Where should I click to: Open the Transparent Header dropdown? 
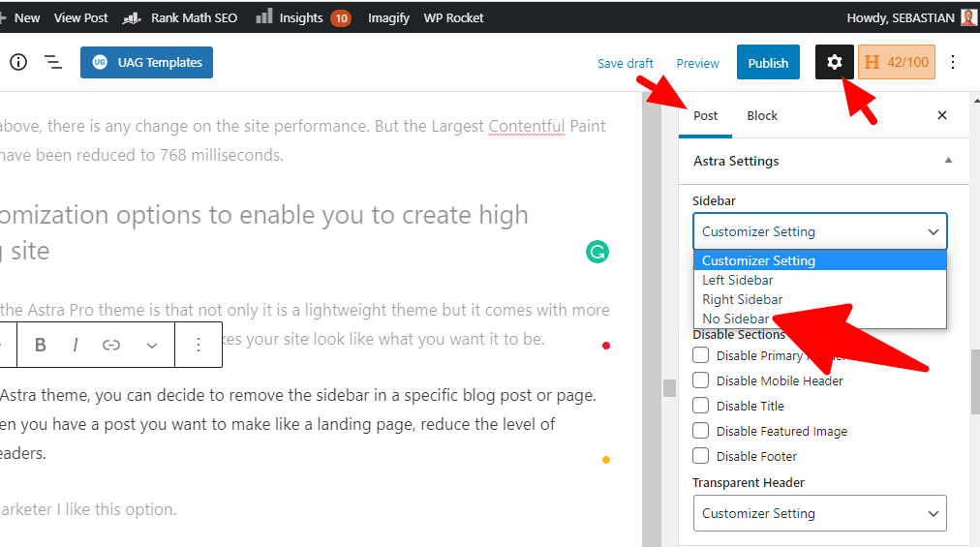pos(820,513)
